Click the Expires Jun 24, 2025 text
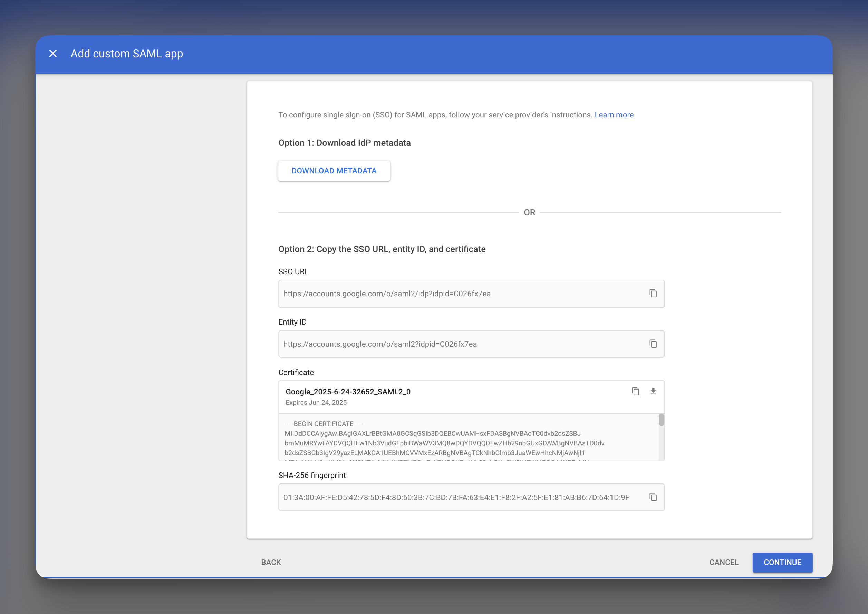Screen dimensions: 868x614 pyautogui.click(x=316, y=403)
